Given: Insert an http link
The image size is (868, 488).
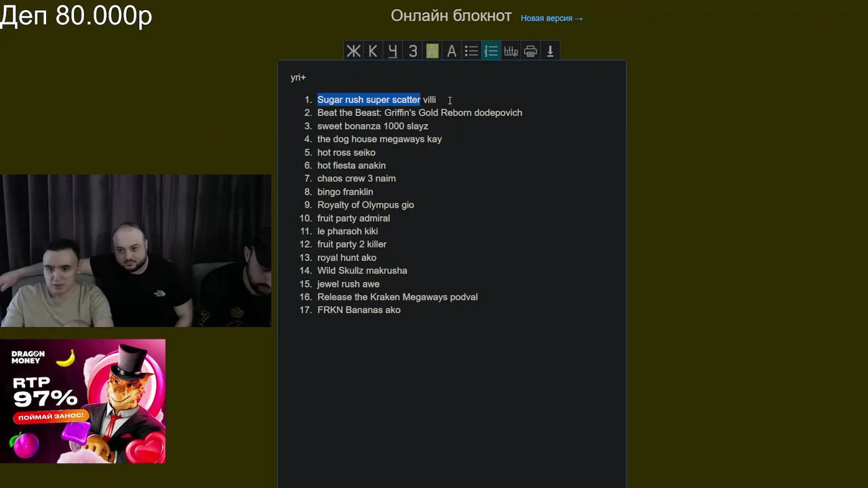Looking at the screenshot, I should [511, 51].
